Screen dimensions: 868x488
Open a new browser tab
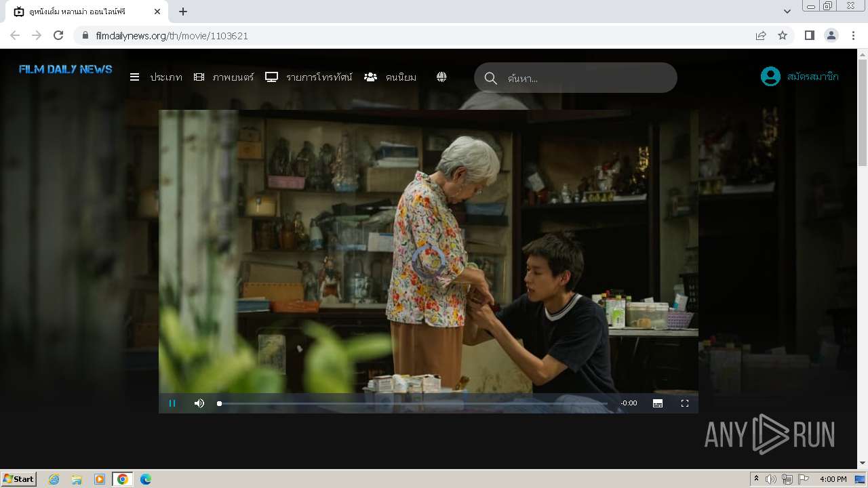tap(183, 12)
